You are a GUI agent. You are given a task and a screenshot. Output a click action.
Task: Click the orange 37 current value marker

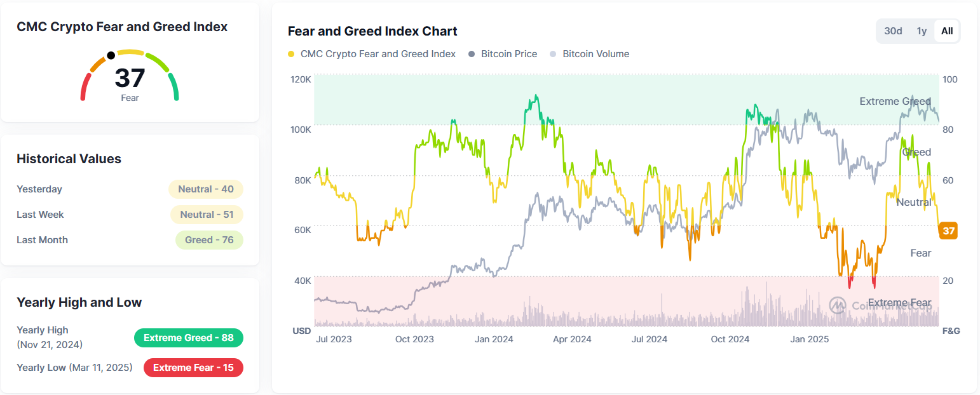point(948,231)
